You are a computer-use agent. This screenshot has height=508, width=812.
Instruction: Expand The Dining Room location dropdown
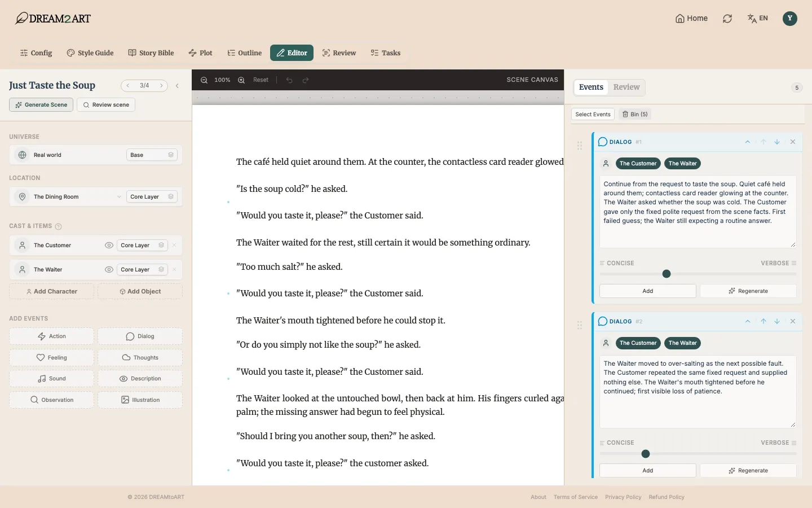pos(119,197)
